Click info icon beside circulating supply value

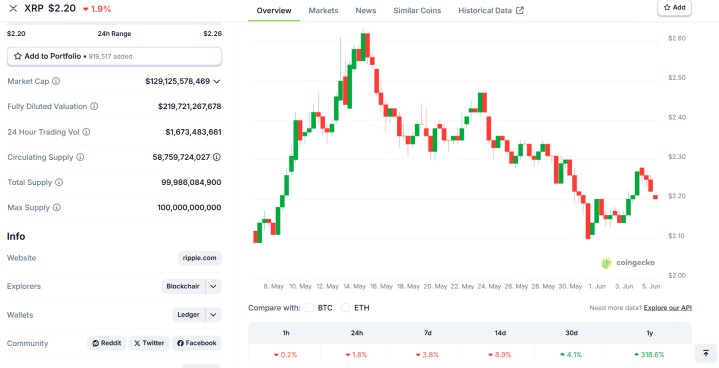click(217, 157)
